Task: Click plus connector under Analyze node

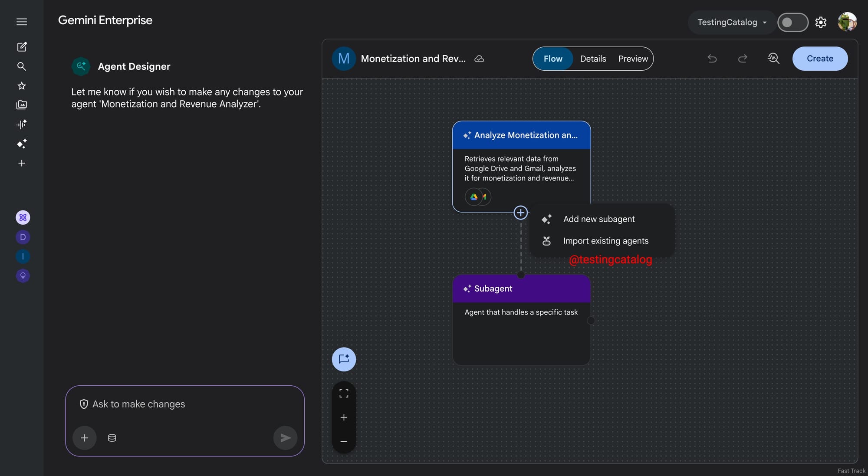Action: [x=520, y=213]
